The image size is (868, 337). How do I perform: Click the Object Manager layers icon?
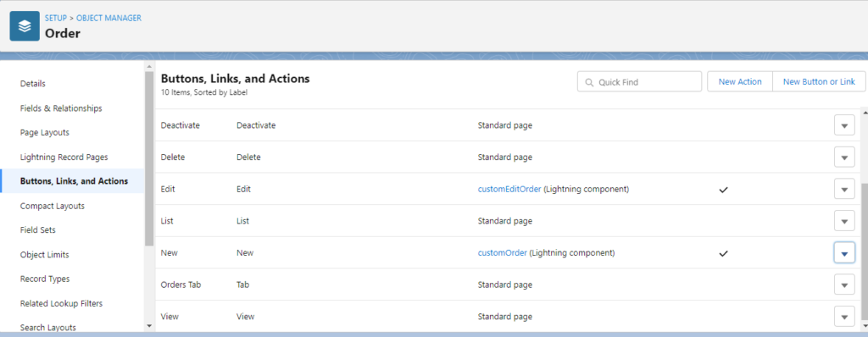25,26
